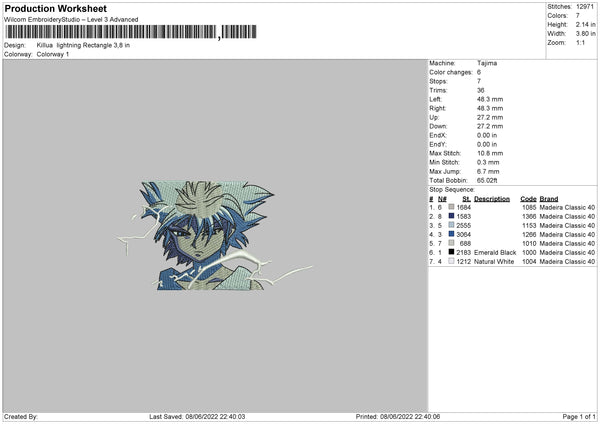Click the Down value 27.2 mm

(490, 126)
